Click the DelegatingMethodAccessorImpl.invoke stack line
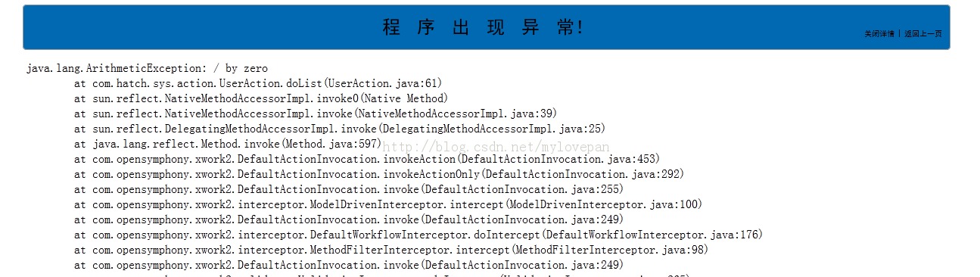This screenshot has height=277, width=980. coord(340,129)
